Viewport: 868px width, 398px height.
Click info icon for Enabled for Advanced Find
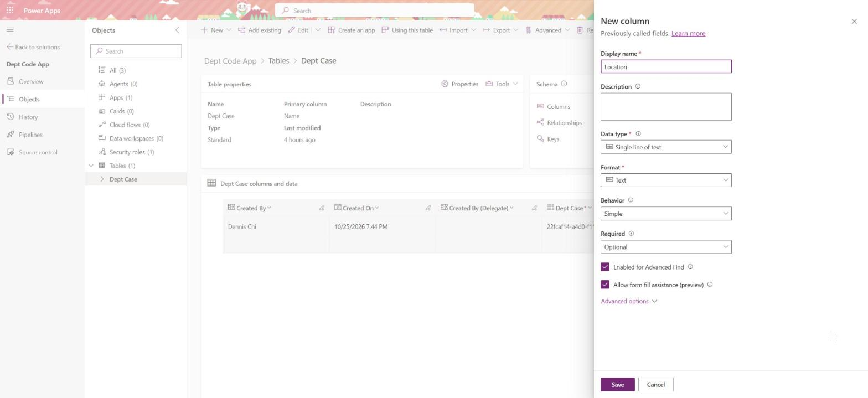click(x=690, y=267)
